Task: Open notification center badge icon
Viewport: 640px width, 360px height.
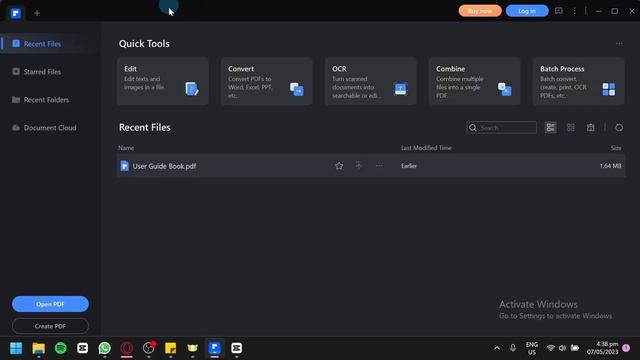Action: click(626, 348)
